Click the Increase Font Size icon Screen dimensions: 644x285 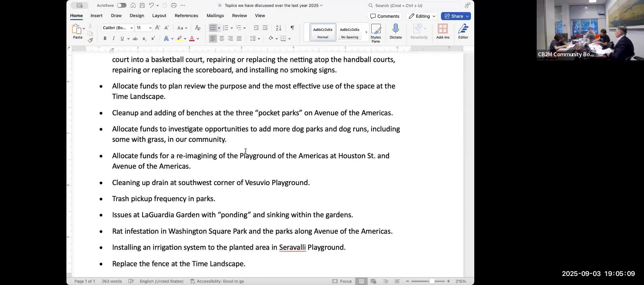pos(158,28)
